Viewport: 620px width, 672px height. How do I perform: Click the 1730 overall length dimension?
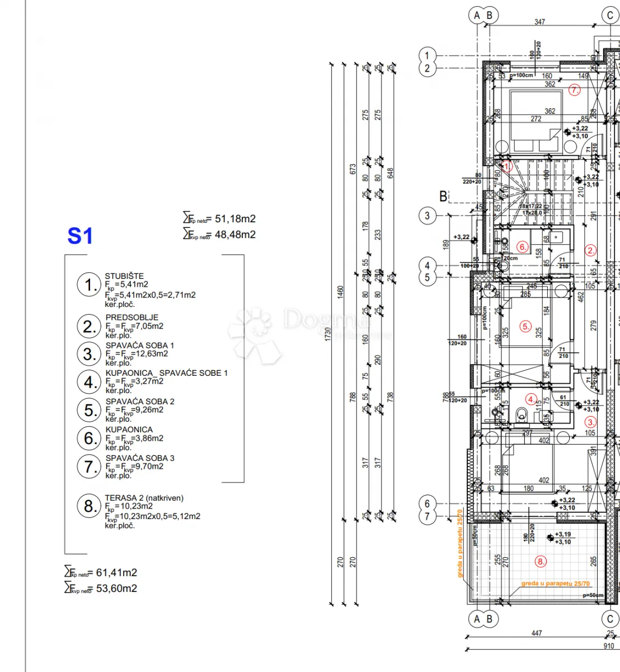(328, 334)
